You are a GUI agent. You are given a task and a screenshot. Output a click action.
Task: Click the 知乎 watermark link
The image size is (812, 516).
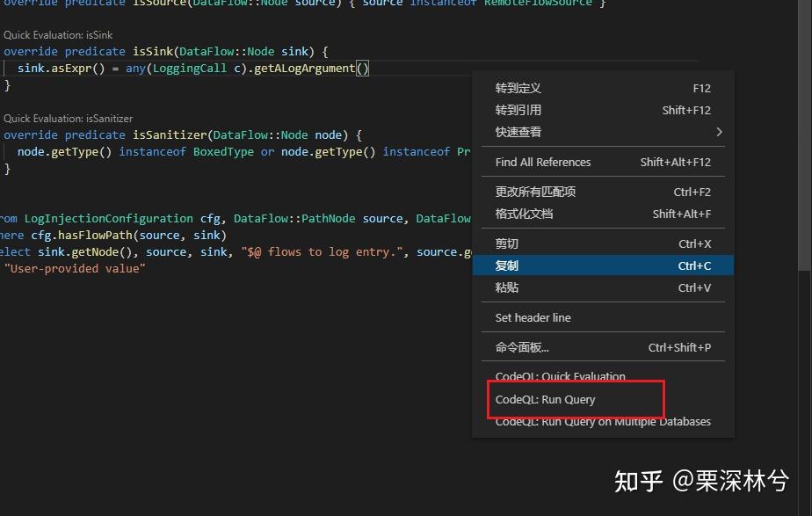[637, 482]
